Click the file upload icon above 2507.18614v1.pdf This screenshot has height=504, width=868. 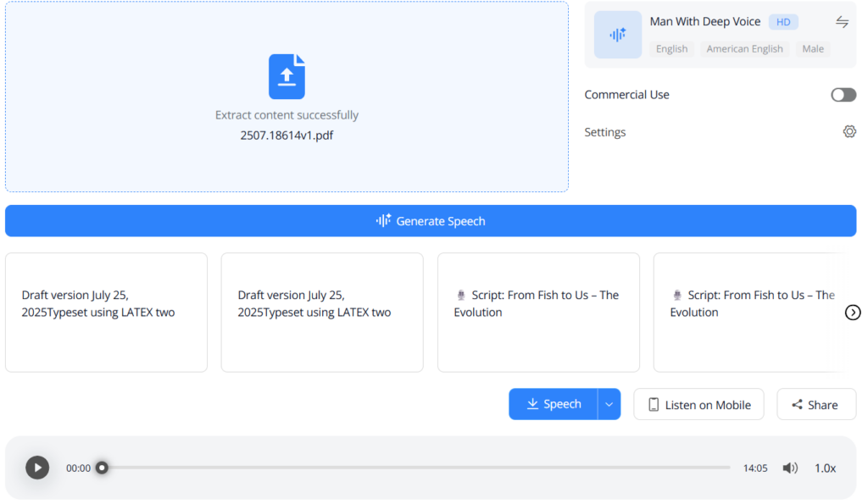(287, 76)
